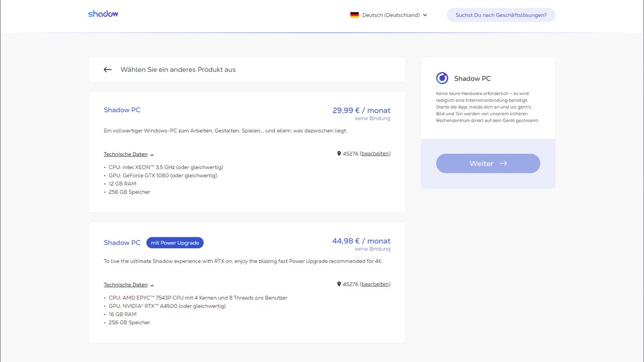Click the Shadow logo in header
The height and width of the screenshot is (362, 644).
coord(103,14)
